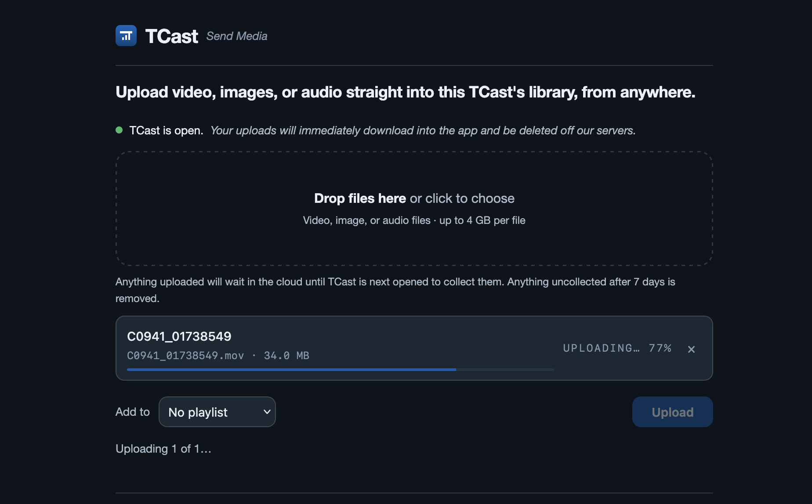Cancel the C0941_01738549 upload with X
This screenshot has height=504, width=812.
[x=691, y=349]
